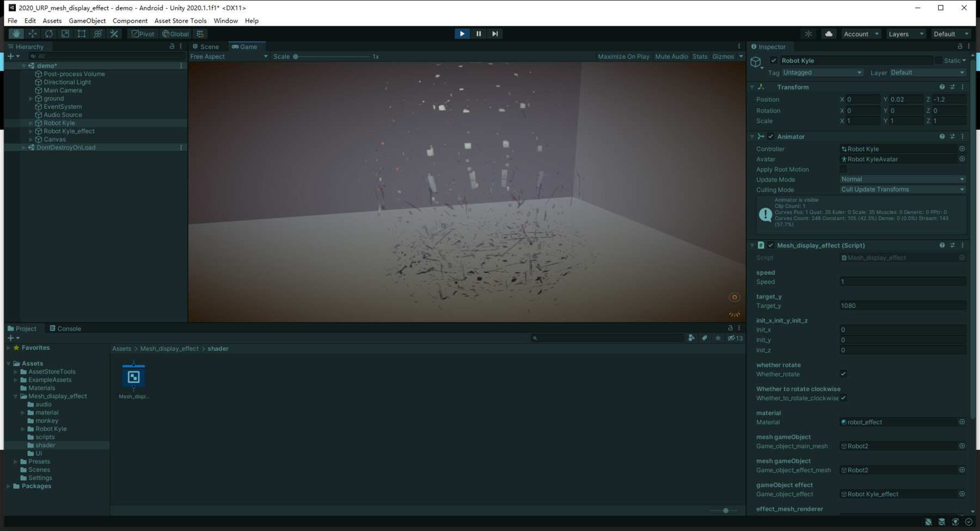Open the Culling Mode dropdown

pos(902,189)
